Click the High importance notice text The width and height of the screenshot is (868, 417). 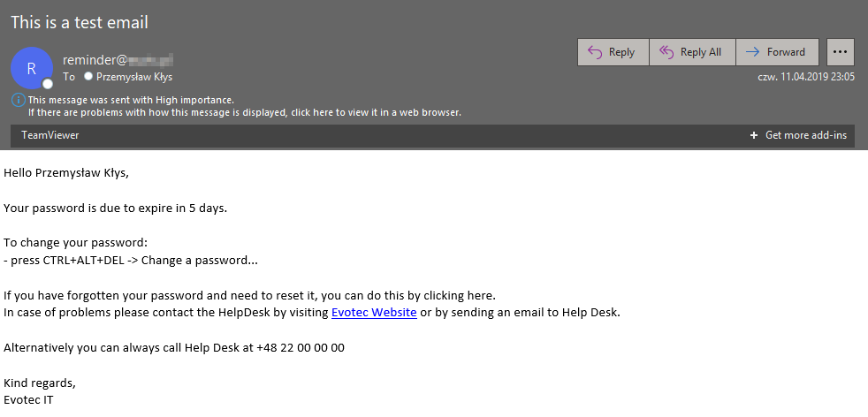tap(131, 100)
